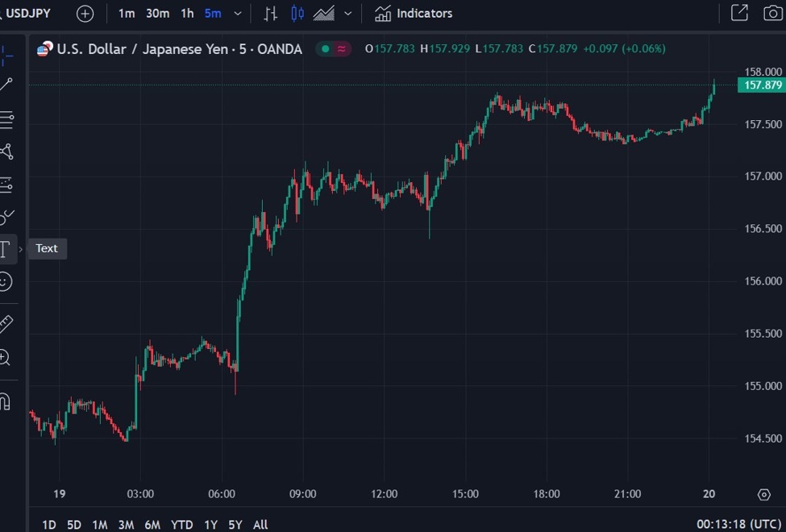This screenshot has height=532, width=786.
Task: Click the 00:13:18 (UTC) timezone clock
Action: (x=736, y=525)
